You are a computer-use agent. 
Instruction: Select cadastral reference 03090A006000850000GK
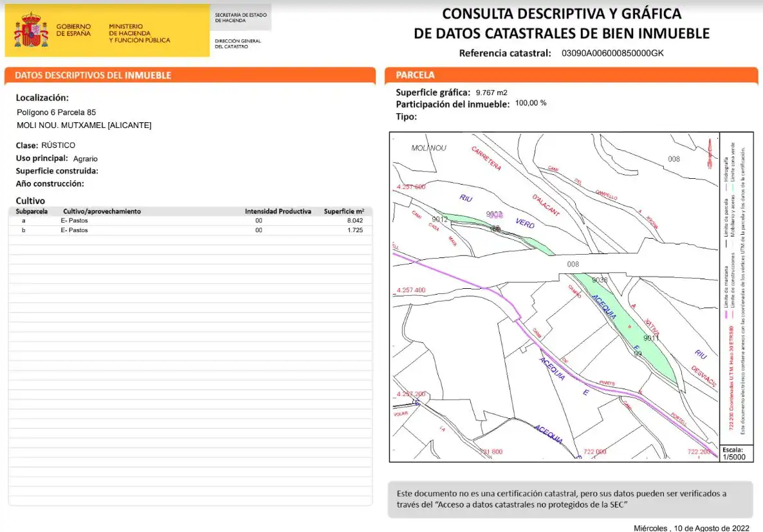[612, 53]
